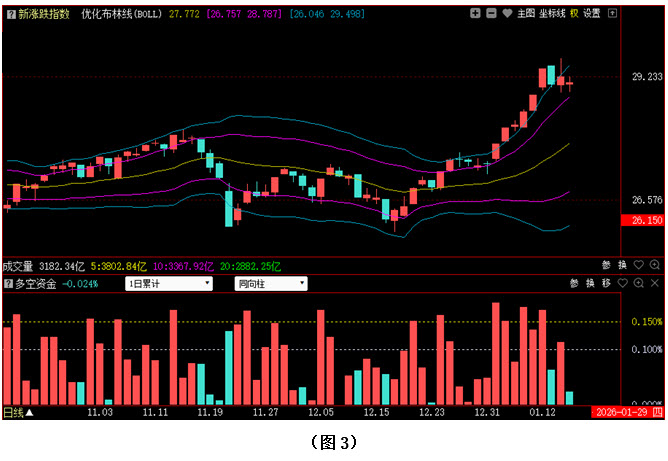Select the 主图 menu item
The width and height of the screenshot is (668, 461).
coord(526,13)
